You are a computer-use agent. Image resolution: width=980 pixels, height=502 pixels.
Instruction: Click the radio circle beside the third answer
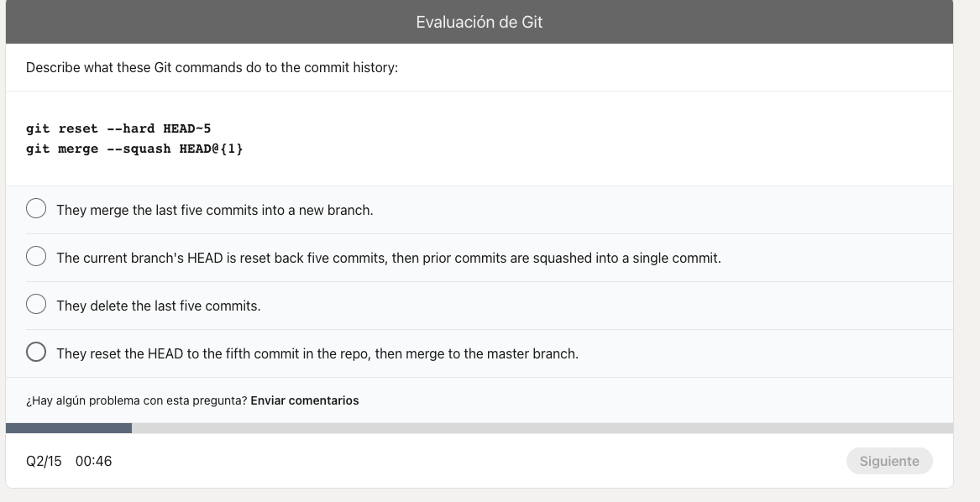(36, 304)
